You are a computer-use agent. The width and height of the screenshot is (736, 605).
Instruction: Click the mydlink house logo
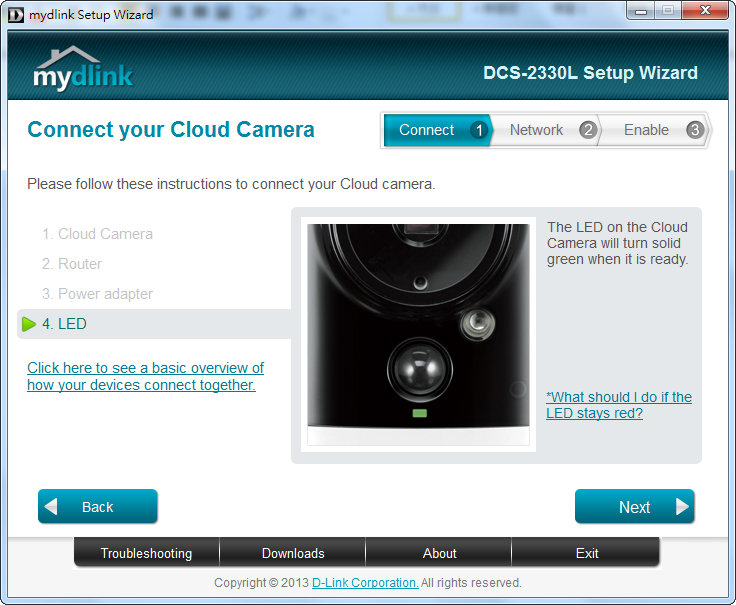(x=82, y=68)
